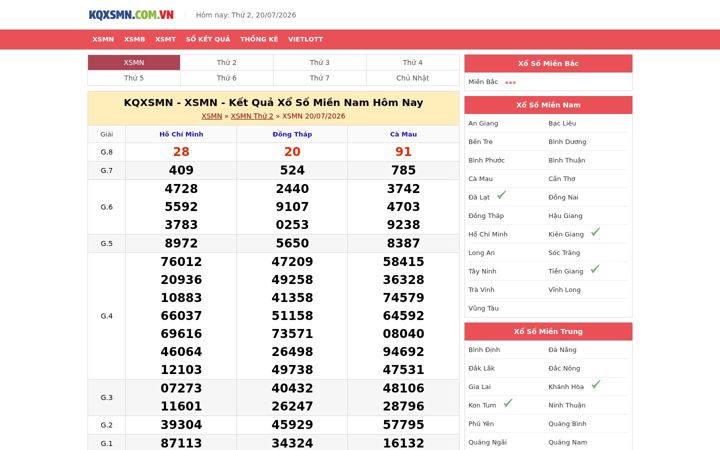This screenshot has height=450, width=720.
Task: Click G.1 number 87113
Action: pos(181,443)
